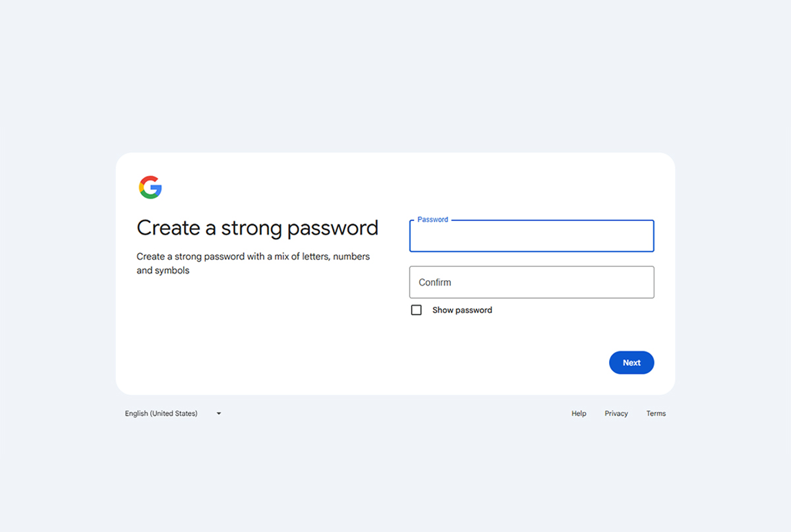Click the password instructions description text
The image size is (791, 532).
point(253,263)
